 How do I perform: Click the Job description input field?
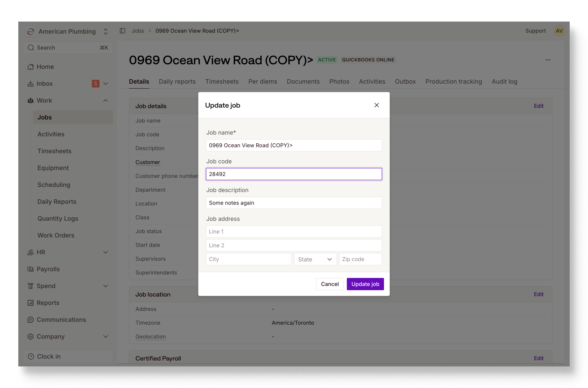point(294,203)
